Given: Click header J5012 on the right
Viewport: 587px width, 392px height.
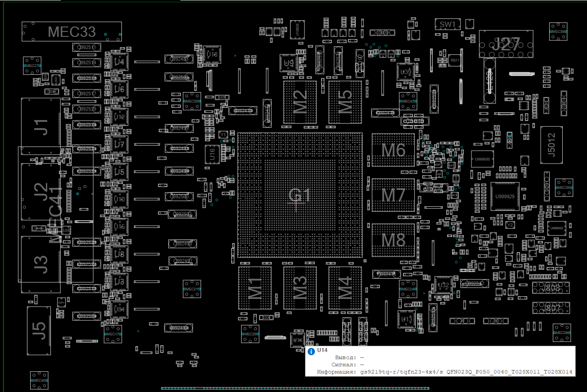Looking at the screenshot, I should 551,145.
